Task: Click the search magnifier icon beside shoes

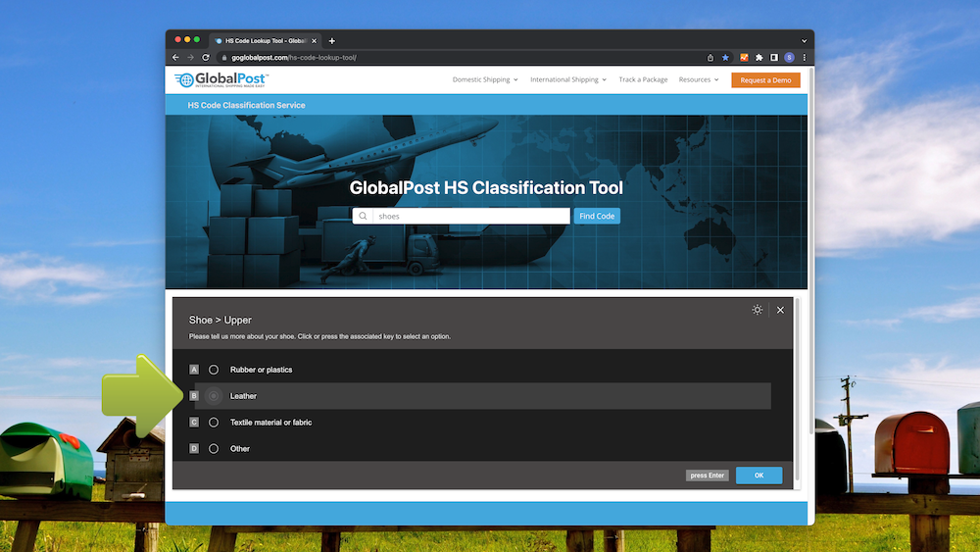Action: (363, 217)
